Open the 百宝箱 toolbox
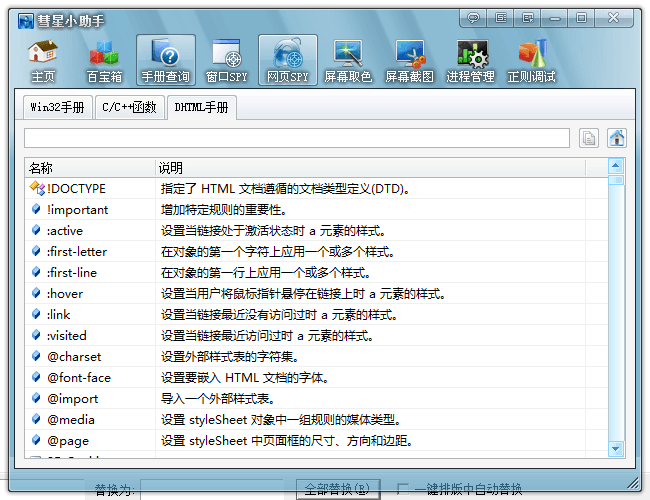The image size is (650, 500). pyautogui.click(x=104, y=60)
